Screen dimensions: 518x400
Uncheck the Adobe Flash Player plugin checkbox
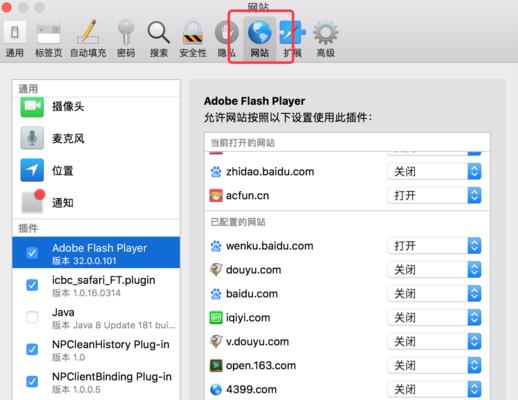click(x=32, y=253)
